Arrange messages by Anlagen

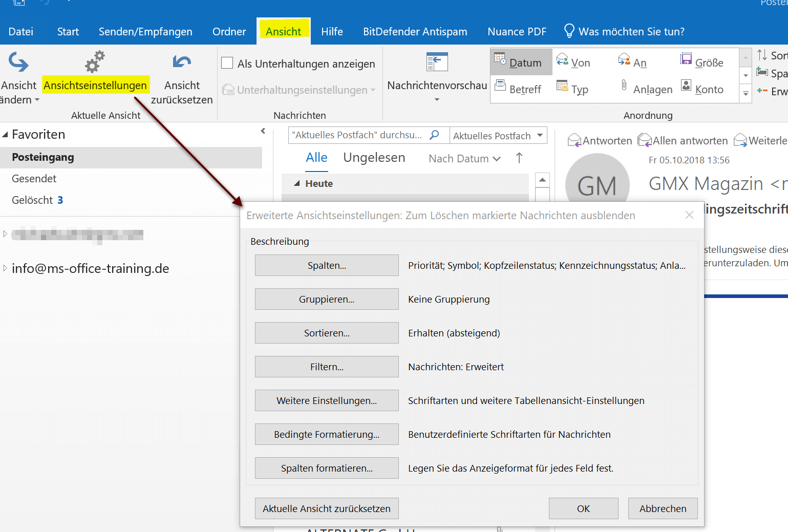point(646,89)
